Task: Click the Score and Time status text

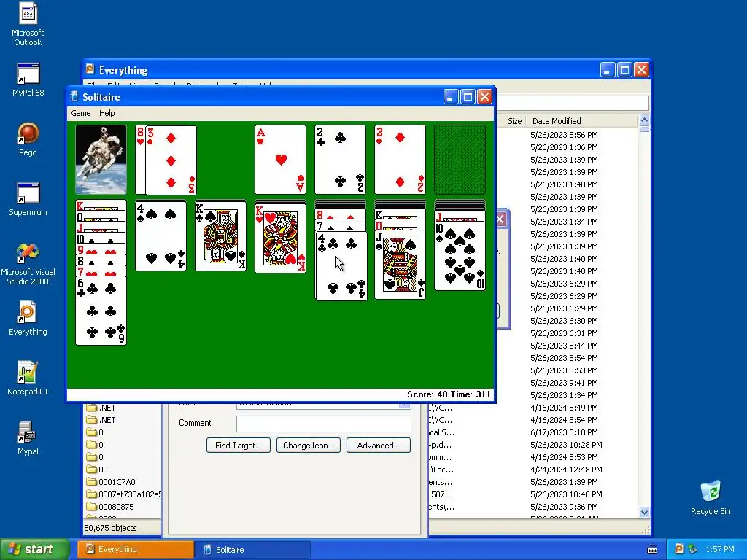Action: [x=449, y=394]
